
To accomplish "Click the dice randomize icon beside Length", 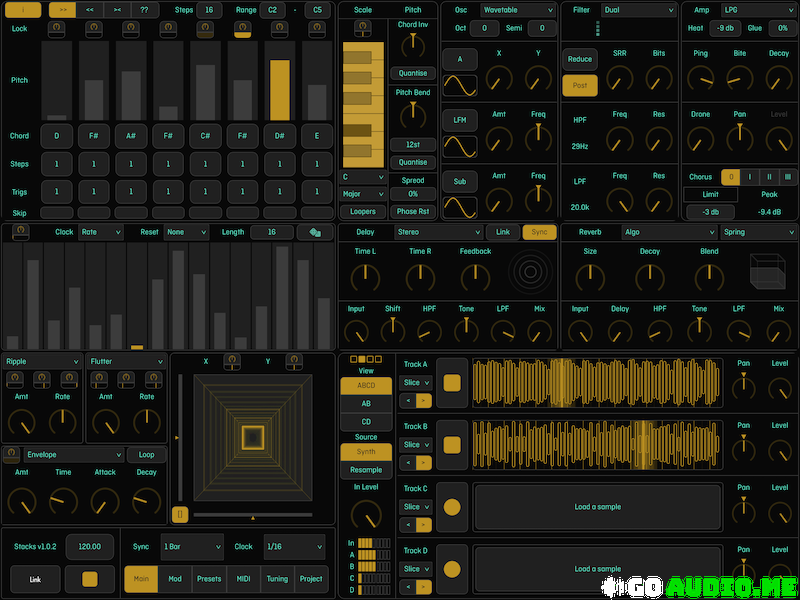I will click(315, 232).
